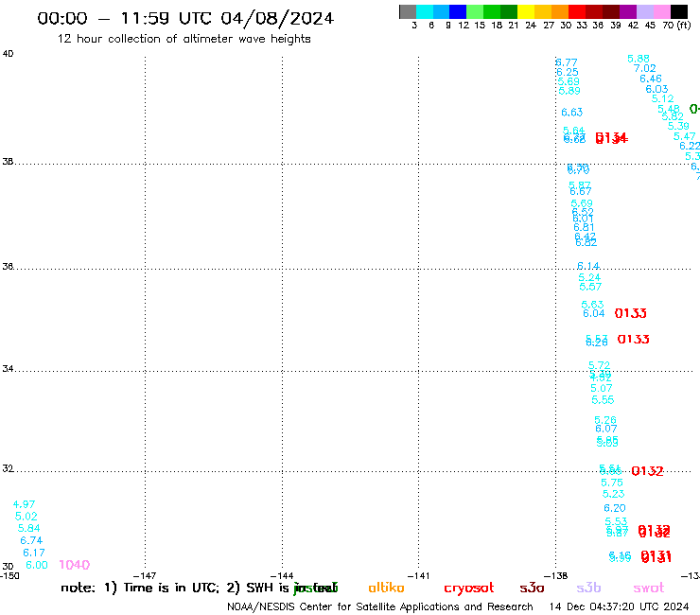
Task: Select the subtitle "12 hour collection of altimeter wave heights"
Action: pyautogui.click(x=184, y=40)
